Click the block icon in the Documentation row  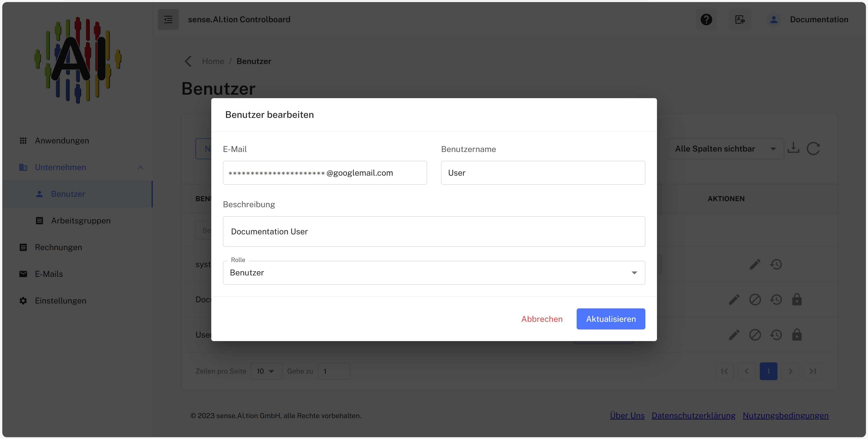tap(755, 299)
